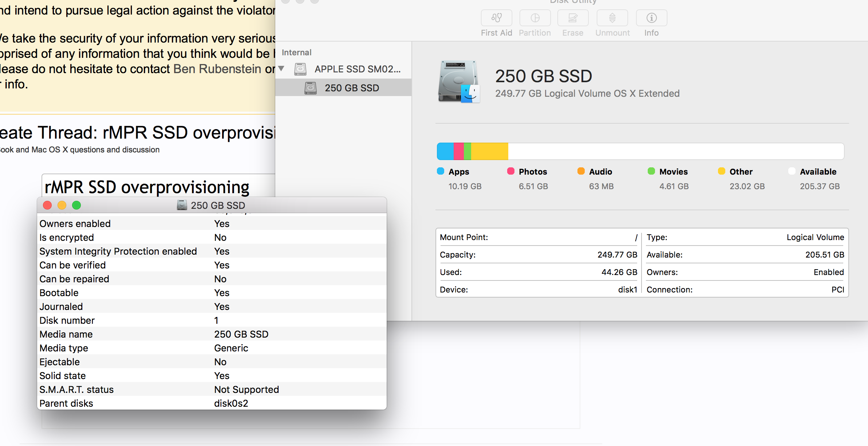Click the Partition toolbar icon
Screen dimensions: 868x446
pyautogui.click(x=535, y=18)
